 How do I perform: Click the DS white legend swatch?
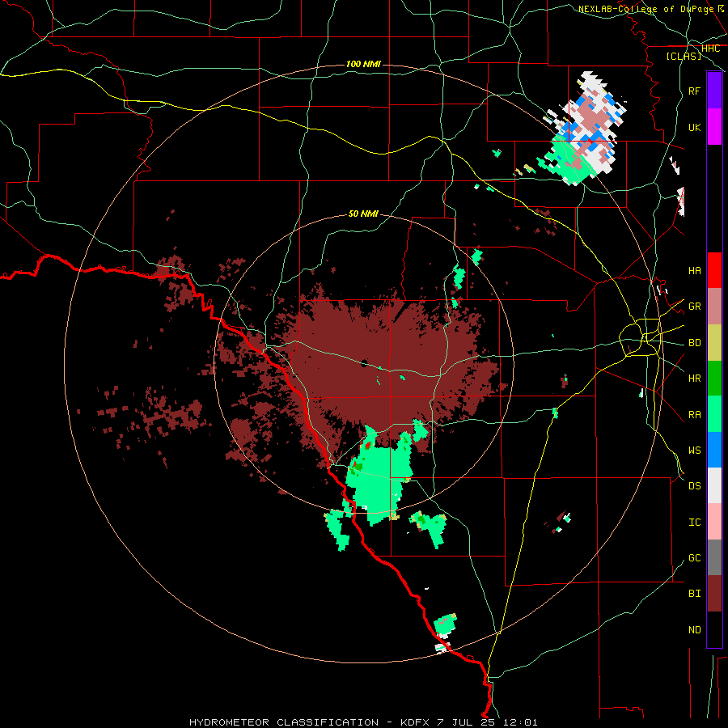click(714, 485)
